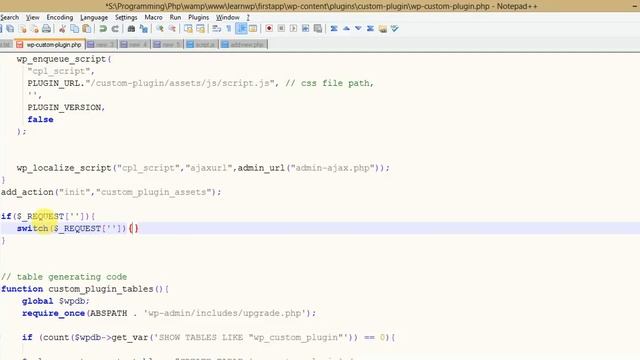Open the ? help menu
Screen dimensions: 640x360
point(248,17)
